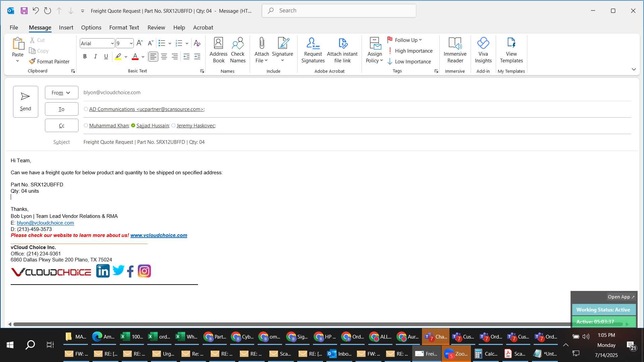Open the From account dropdown
Viewport: 644px width, 362px height.
(62, 93)
